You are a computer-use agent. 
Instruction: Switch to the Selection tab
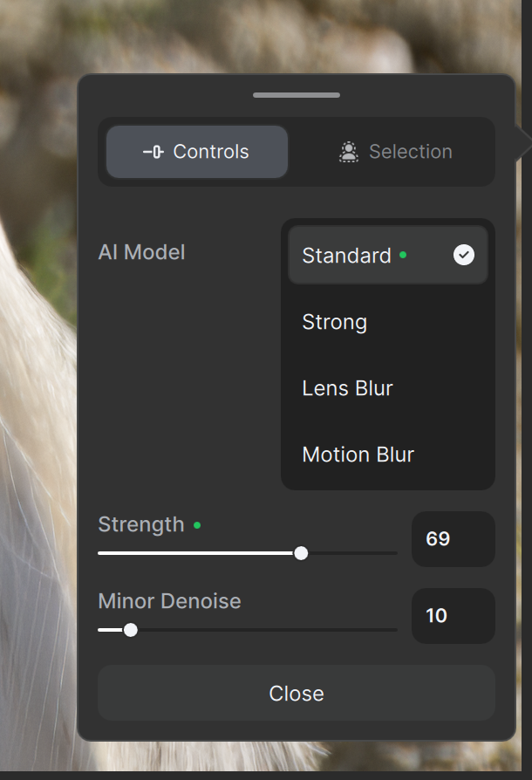(396, 152)
